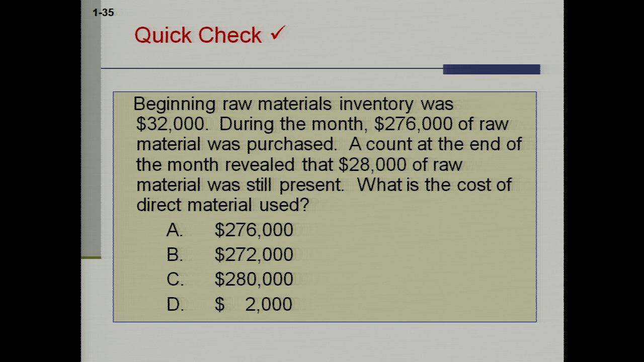The width and height of the screenshot is (644, 362).
Task: Click the olive accent line below sidebar
Action: (x=91, y=257)
